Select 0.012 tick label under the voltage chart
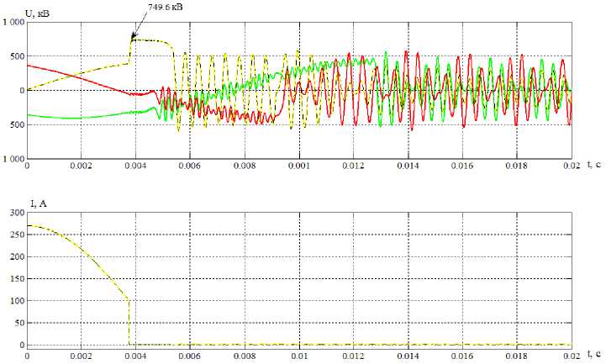 point(354,166)
